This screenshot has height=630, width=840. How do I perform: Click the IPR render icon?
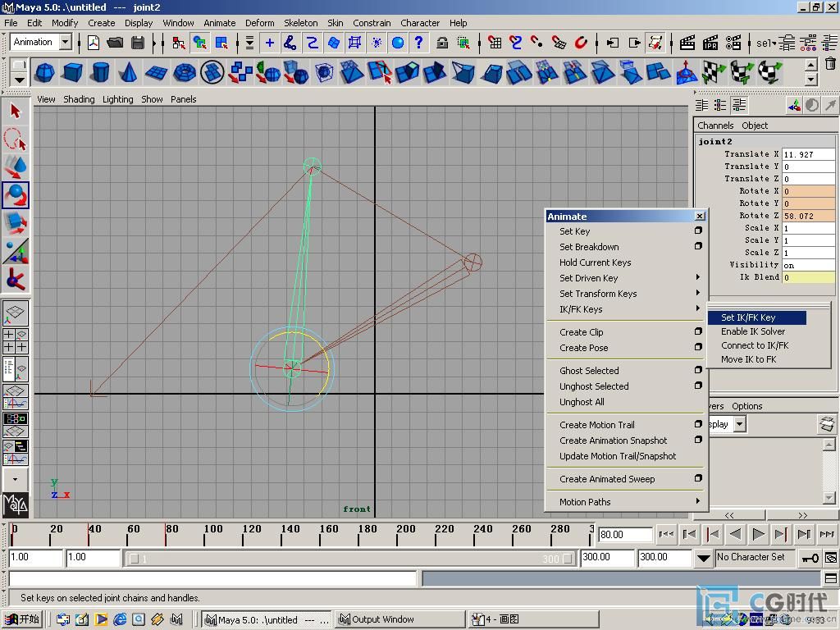tap(710, 43)
